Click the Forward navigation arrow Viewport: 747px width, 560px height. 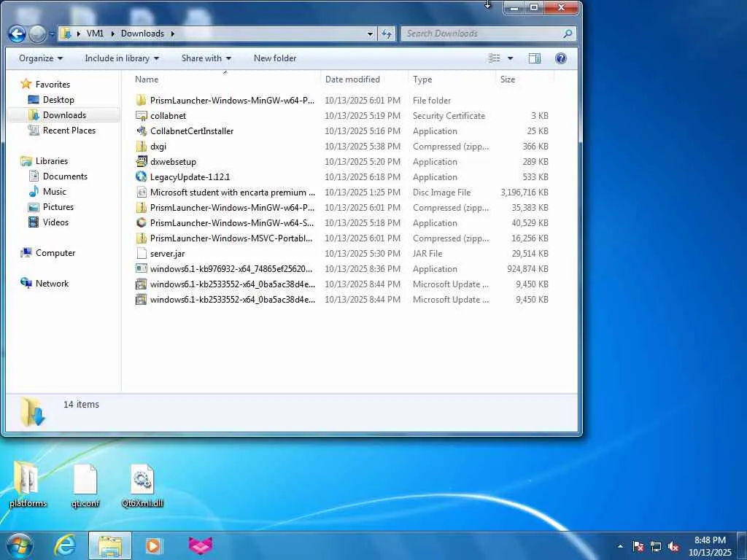click(x=37, y=34)
